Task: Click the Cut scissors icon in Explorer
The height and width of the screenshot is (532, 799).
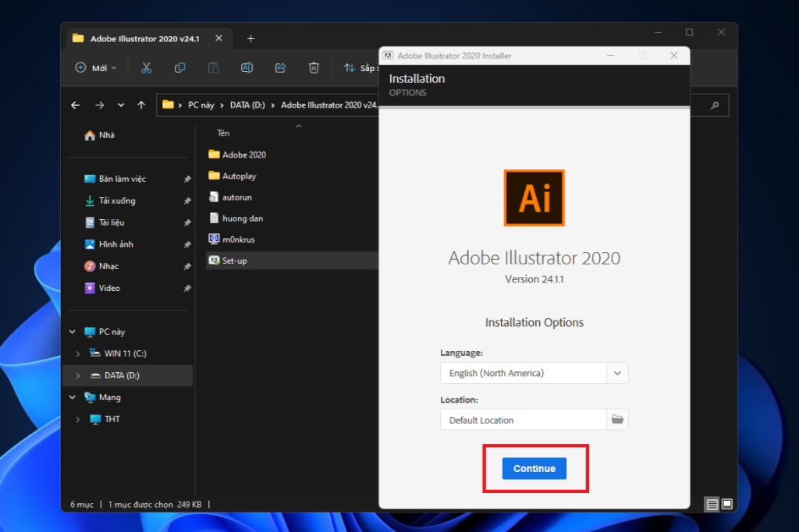Action: pos(146,68)
